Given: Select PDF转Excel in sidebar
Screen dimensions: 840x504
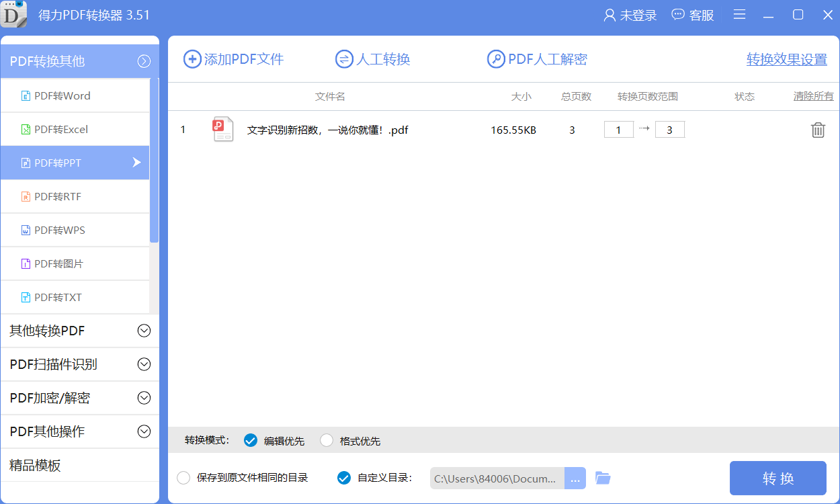Looking at the screenshot, I should (x=75, y=129).
